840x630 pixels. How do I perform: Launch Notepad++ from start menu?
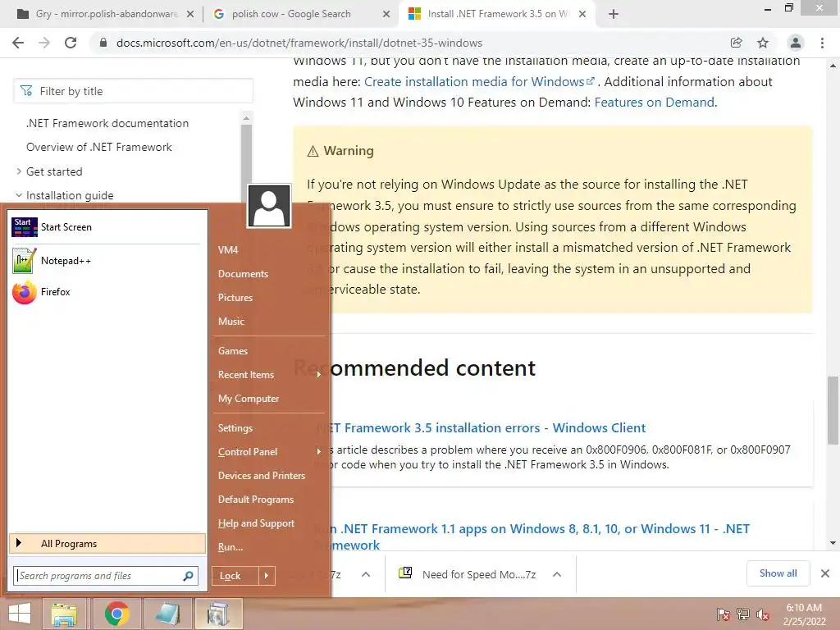[106, 261]
